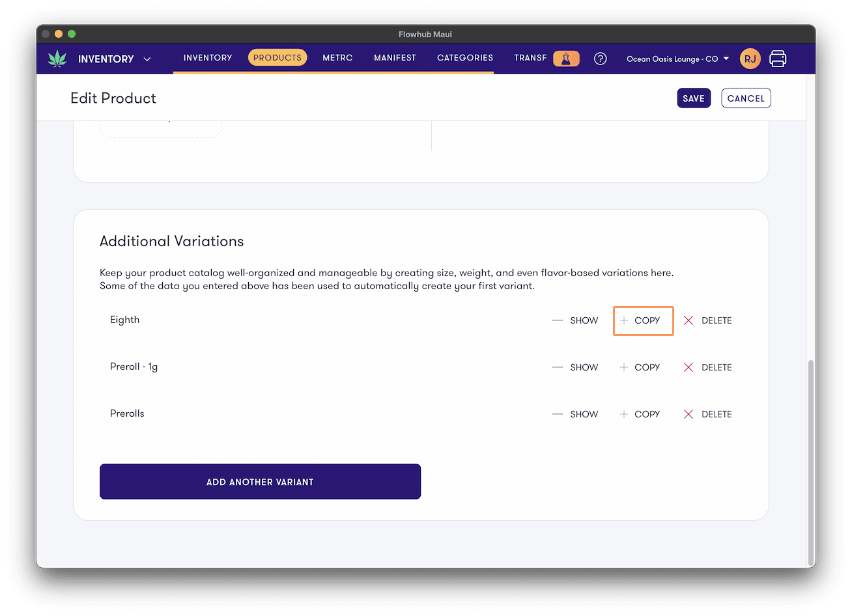Save the product edits
Screen dimensions: 852x616
point(694,98)
